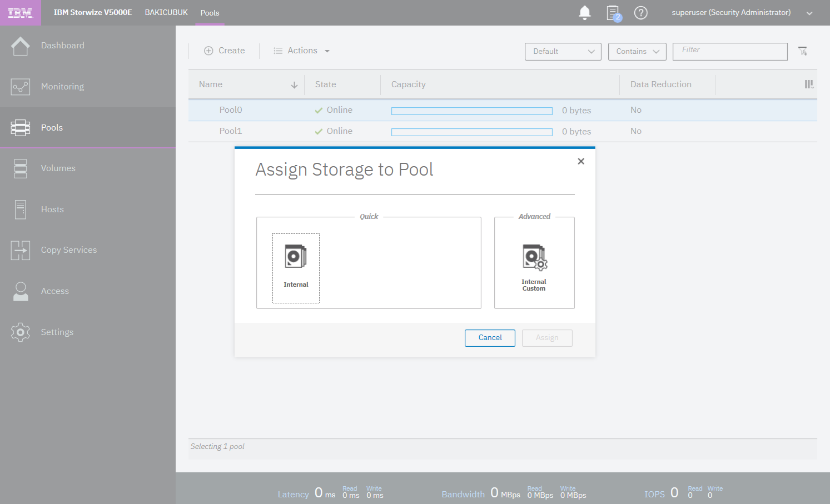Click the Dashboard home icon

21,46
